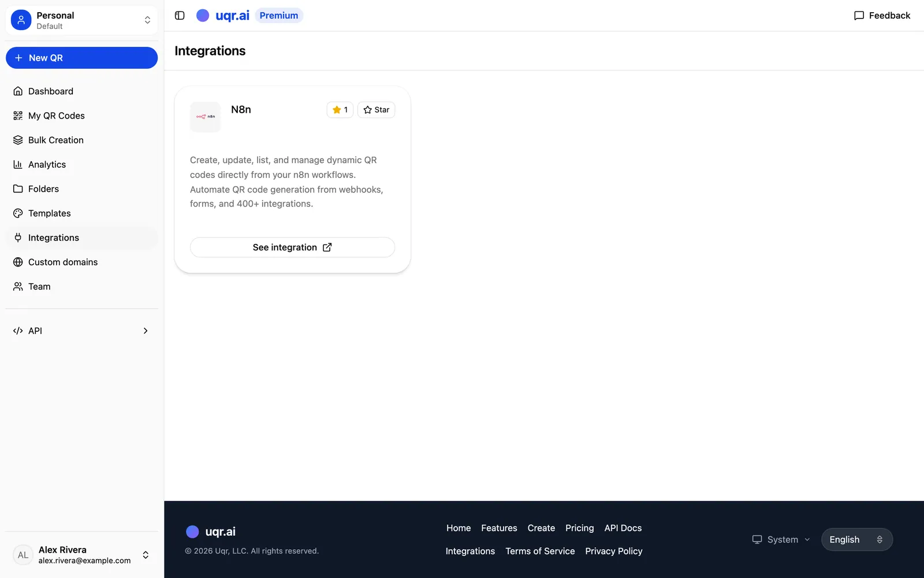Image resolution: width=924 pixels, height=578 pixels.
Task: Click the 2026 Uqr, LLC copyright text
Action: click(x=252, y=551)
